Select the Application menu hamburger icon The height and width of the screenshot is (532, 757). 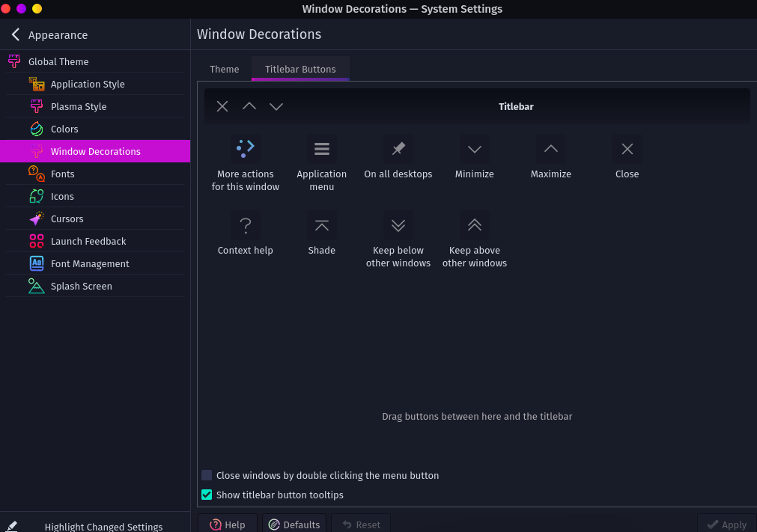[x=322, y=148]
